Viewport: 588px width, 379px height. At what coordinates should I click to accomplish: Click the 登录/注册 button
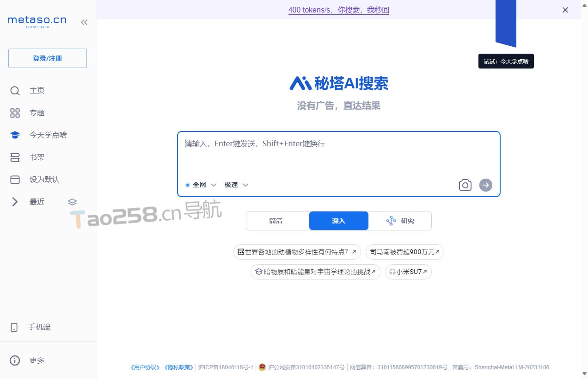coord(48,58)
